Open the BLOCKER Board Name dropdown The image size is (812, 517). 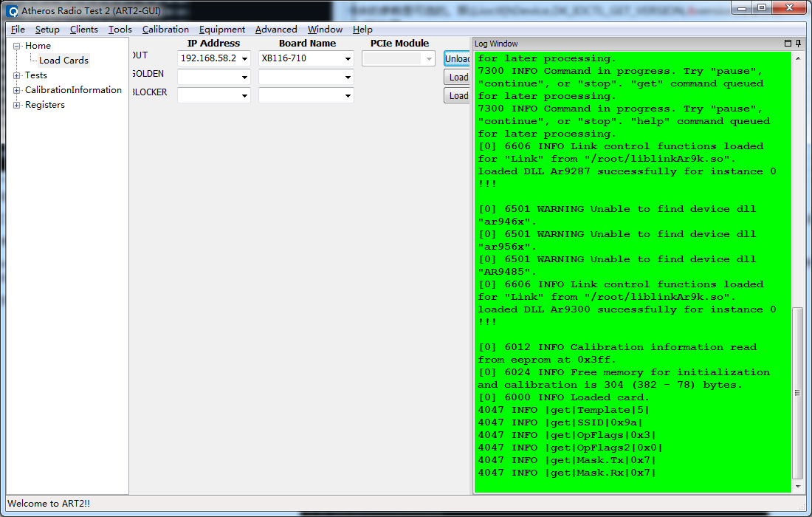pos(348,96)
